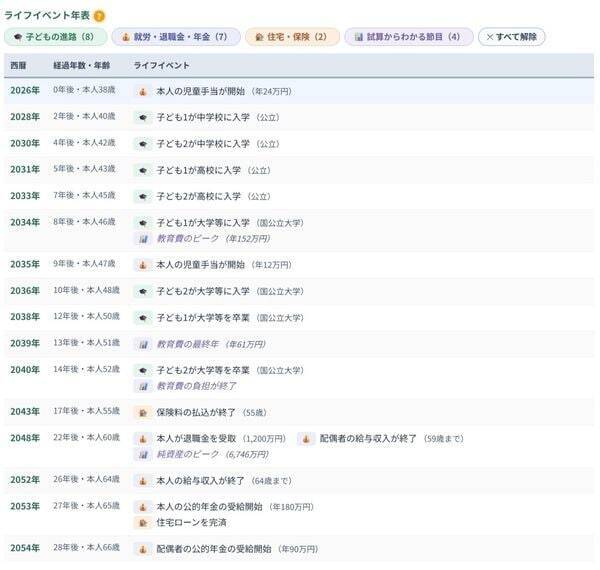Click the chart icon beside 教育費のピーク
Screen dimensions: 600x570
pyautogui.click(x=143, y=239)
